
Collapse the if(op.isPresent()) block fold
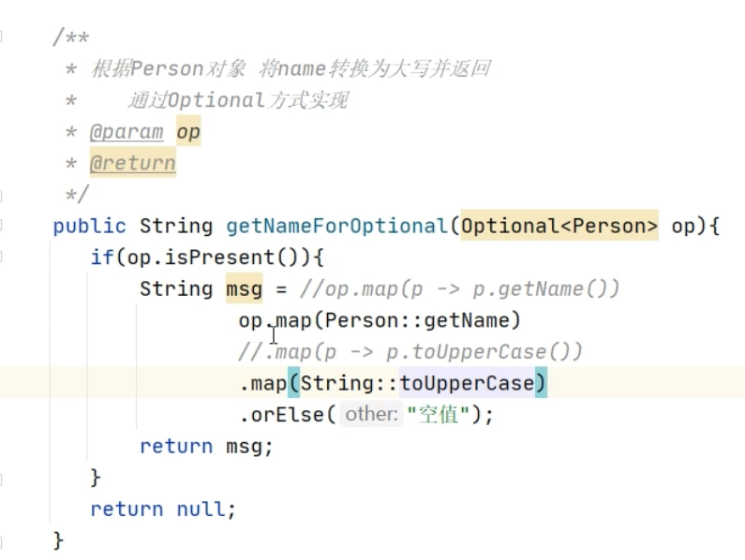[x=2, y=258]
